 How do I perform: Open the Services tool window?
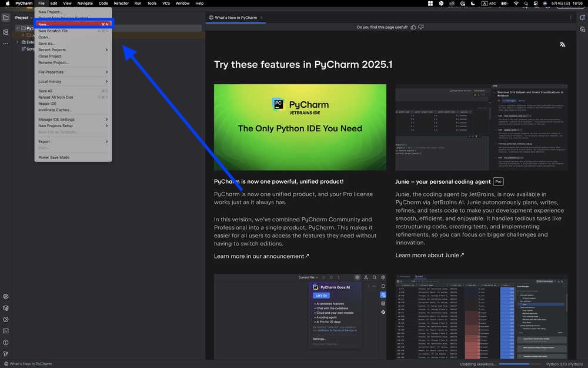coord(6,320)
